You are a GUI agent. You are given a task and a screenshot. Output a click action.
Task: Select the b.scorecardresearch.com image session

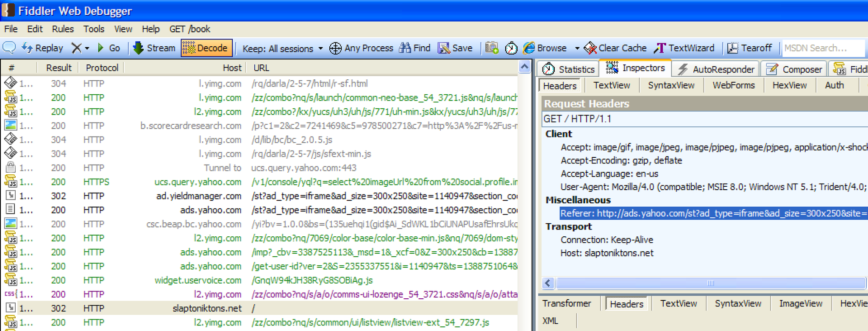(x=259, y=126)
